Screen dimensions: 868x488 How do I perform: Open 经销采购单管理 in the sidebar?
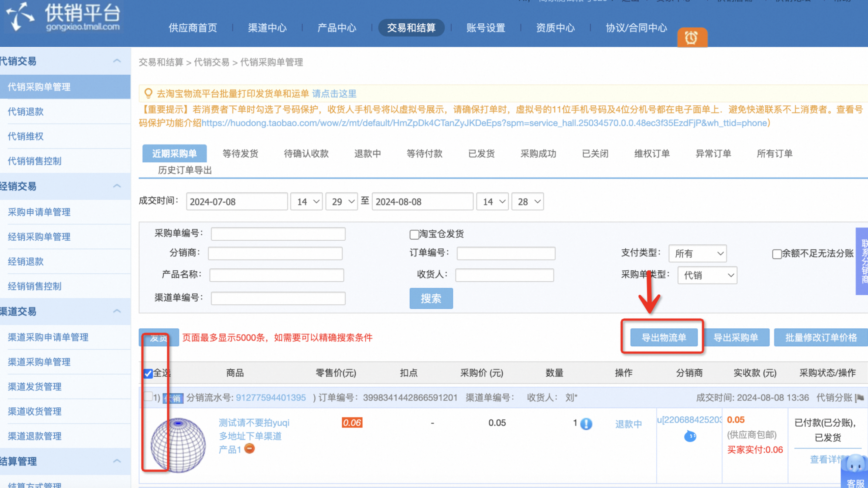(39, 237)
